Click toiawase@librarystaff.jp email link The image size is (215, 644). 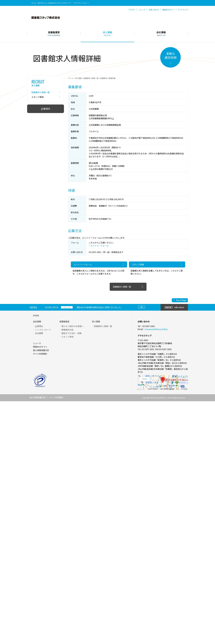pos(156,329)
